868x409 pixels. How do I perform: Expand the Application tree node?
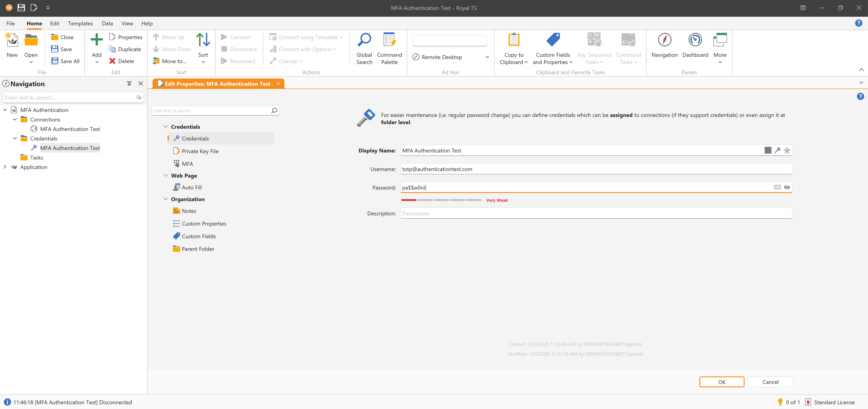pos(5,167)
